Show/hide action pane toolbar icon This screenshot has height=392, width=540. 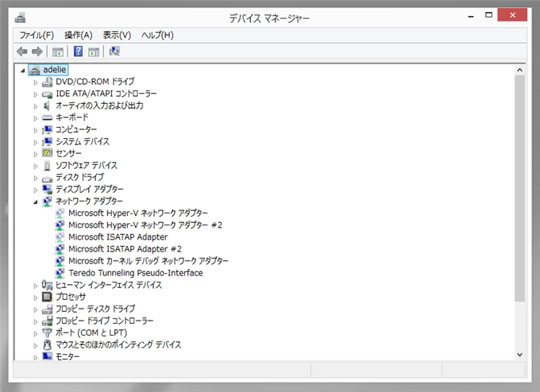click(94, 52)
